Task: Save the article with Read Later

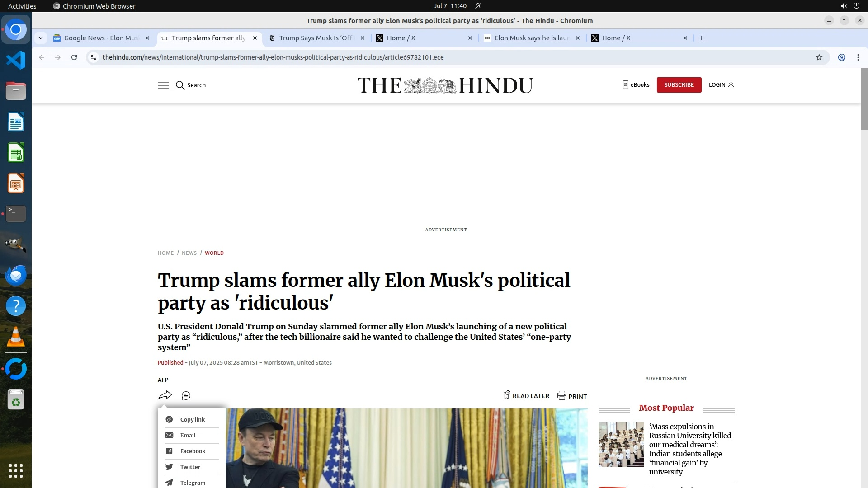Action: pos(526,396)
